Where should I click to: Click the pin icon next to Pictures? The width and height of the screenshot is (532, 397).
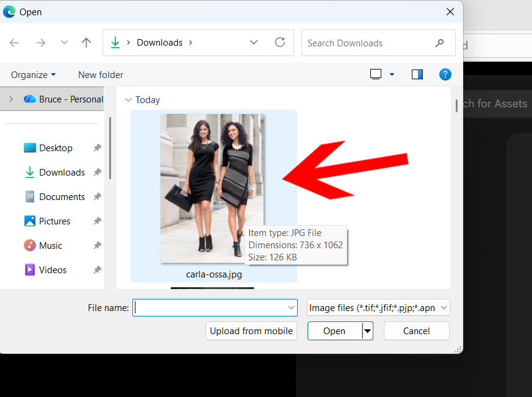point(98,221)
